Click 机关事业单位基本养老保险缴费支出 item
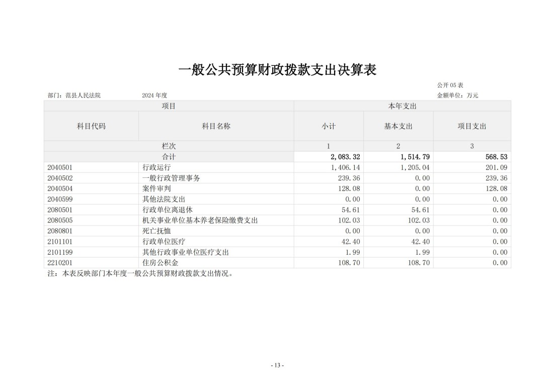The image size is (555, 392). tap(200, 221)
